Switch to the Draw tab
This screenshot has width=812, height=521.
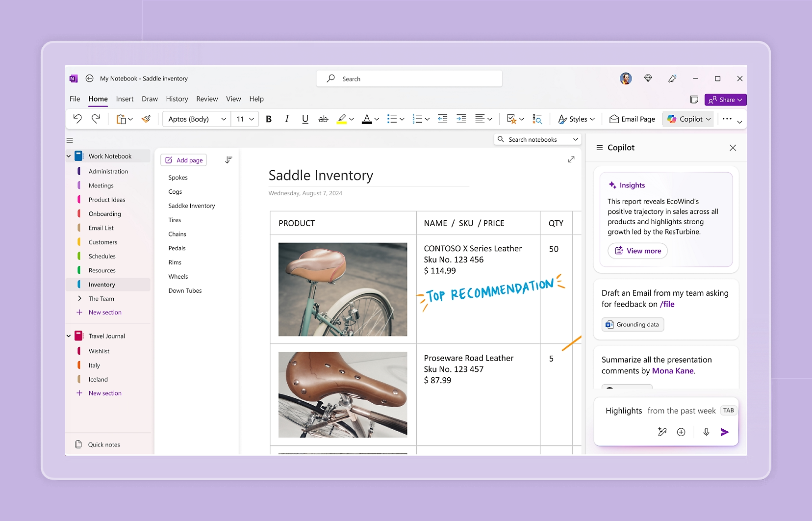(150, 99)
